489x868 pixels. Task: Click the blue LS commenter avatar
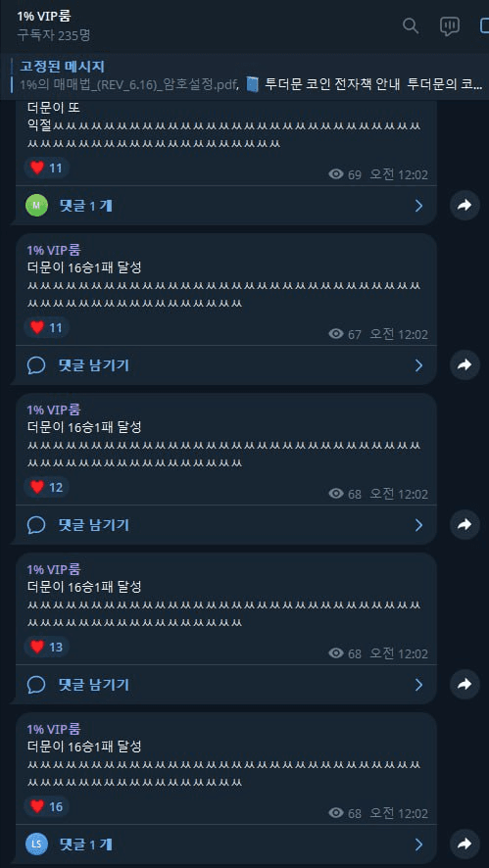36,844
